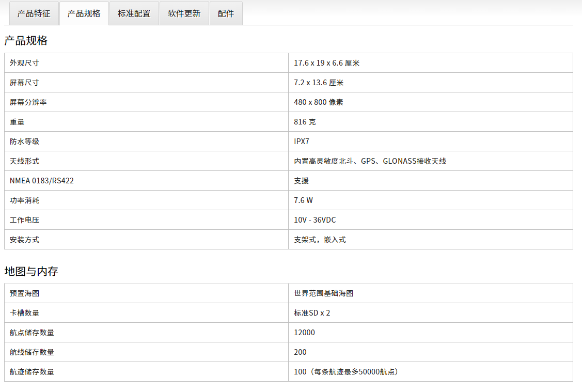
Task: Click the 10V - 36VDC voltage value
Action: coord(314,220)
